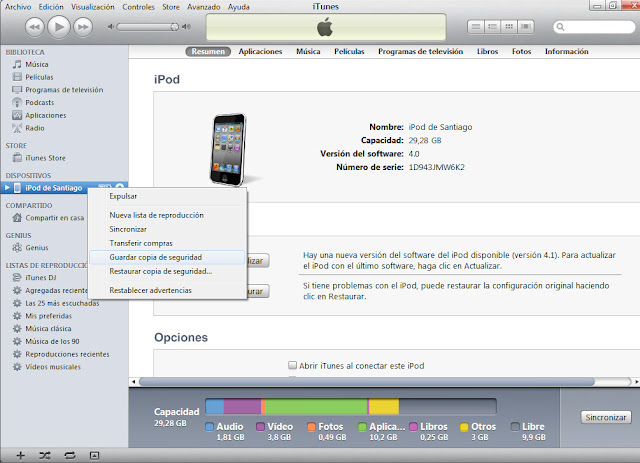Viewport: 640px width, 463px height.
Task: Check 'Abrir iTunes al conectar este iPod'
Action: click(x=293, y=366)
